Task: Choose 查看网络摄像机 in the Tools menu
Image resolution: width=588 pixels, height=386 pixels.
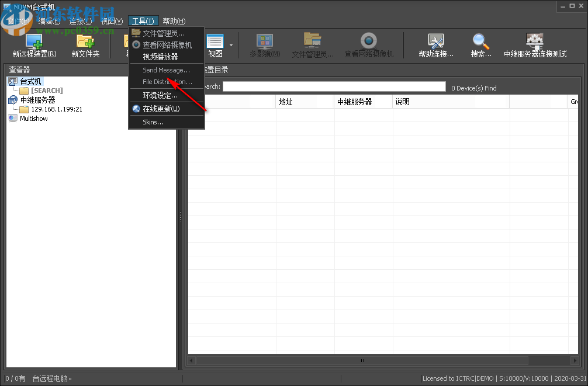Action: [167, 45]
